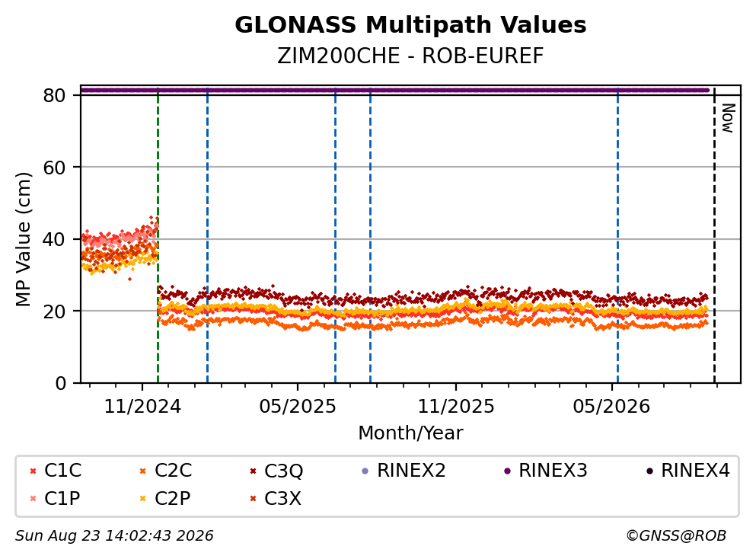Click the black dashed Now marker line
Screen dimensions: 756x559
715,235
